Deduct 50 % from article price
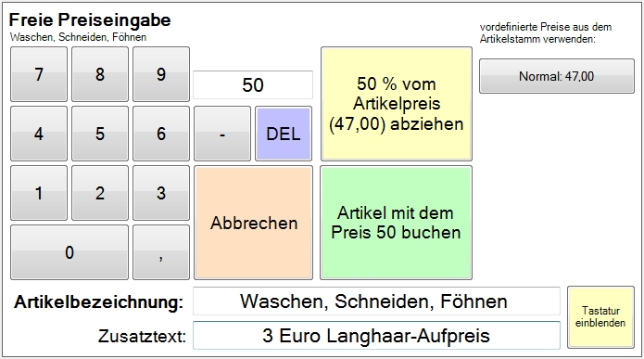 point(396,104)
